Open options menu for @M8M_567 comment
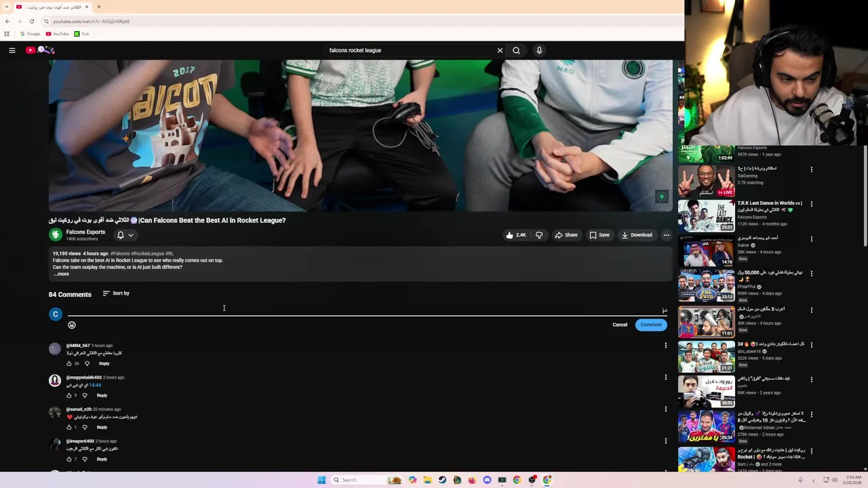Screen dimensions: 868x488 tap(666, 346)
